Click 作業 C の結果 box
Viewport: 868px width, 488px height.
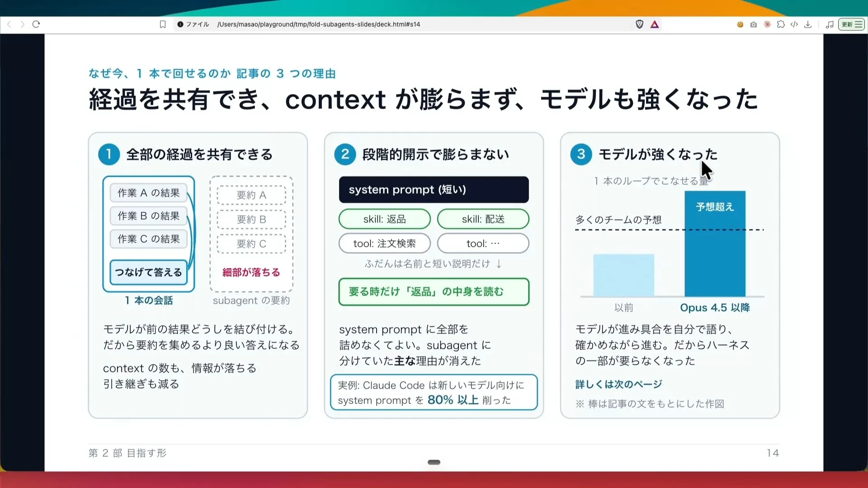pos(149,239)
